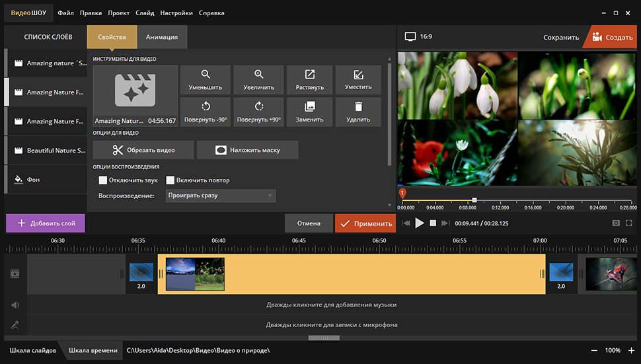Open the Проект menu
The height and width of the screenshot is (364, 641).
tap(118, 13)
